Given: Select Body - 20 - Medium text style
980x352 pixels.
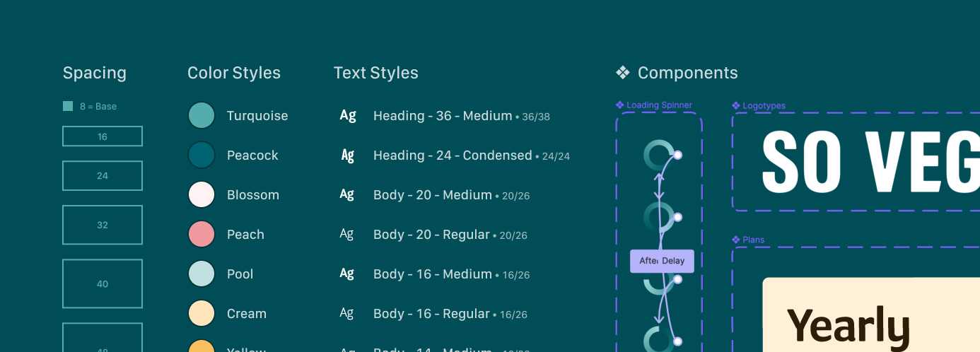Looking at the screenshot, I should pyautogui.click(x=433, y=195).
